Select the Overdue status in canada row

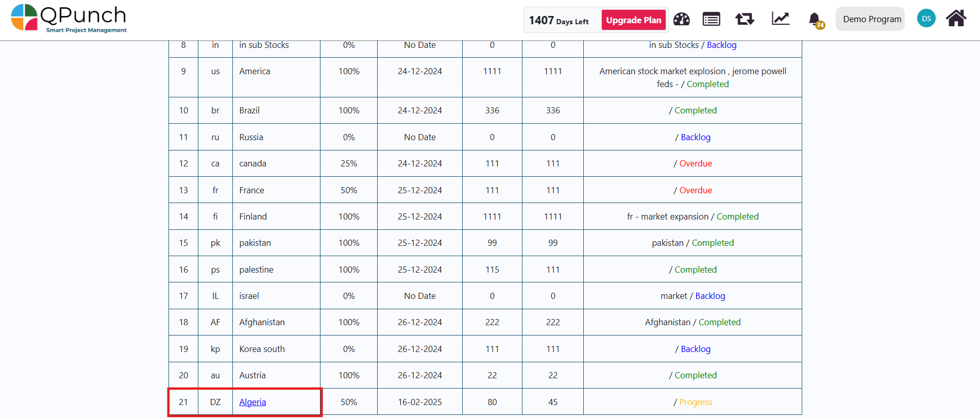(x=696, y=163)
